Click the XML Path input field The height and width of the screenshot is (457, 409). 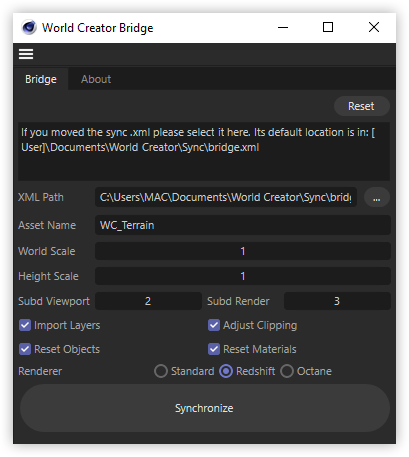point(226,197)
